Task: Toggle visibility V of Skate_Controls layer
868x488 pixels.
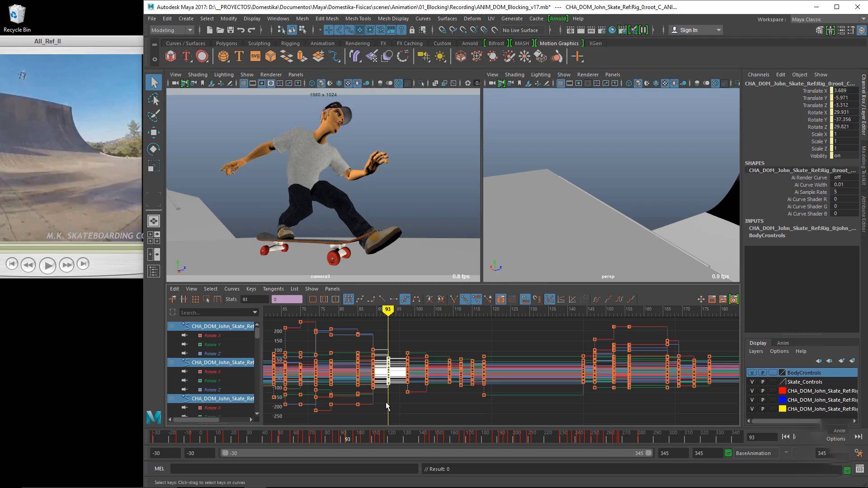Action: pos(752,382)
